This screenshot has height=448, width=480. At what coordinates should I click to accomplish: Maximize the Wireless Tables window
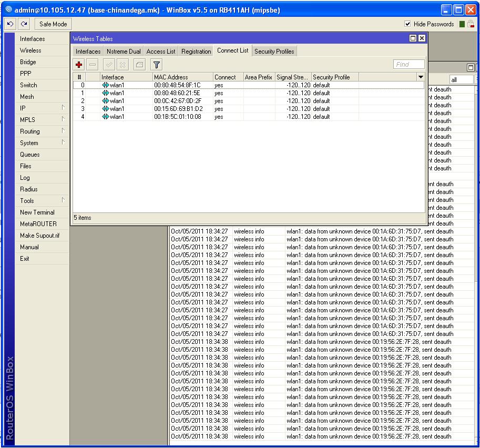coord(413,38)
